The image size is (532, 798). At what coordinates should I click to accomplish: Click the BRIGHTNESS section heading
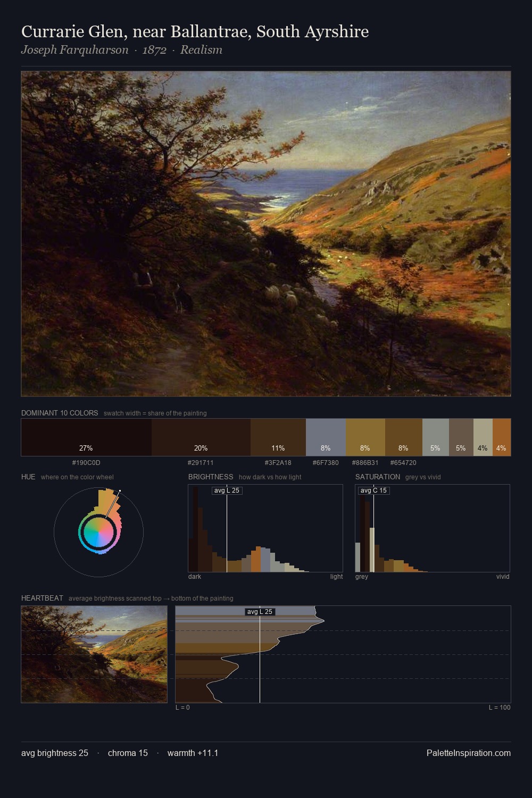(x=211, y=477)
